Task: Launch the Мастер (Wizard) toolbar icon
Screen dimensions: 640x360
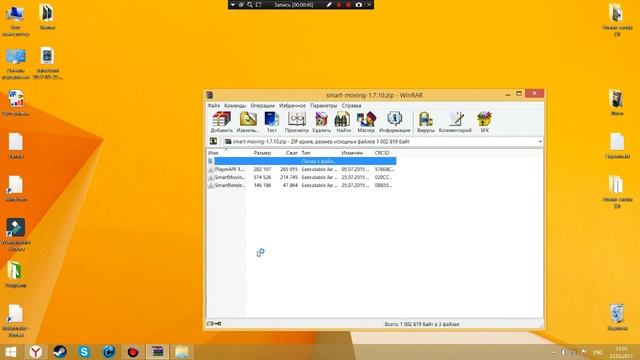Action: pos(366,122)
